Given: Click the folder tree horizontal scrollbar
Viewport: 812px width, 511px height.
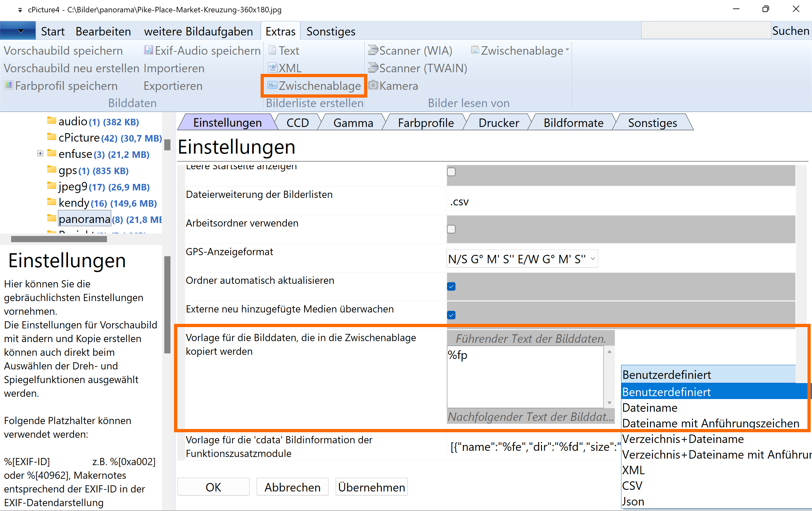Looking at the screenshot, I should pyautogui.click(x=59, y=239).
